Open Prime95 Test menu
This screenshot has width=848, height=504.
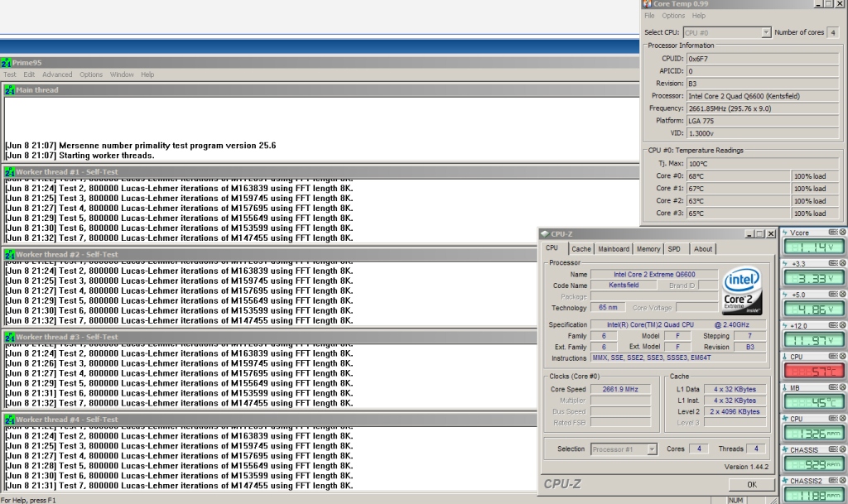click(x=10, y=74)
